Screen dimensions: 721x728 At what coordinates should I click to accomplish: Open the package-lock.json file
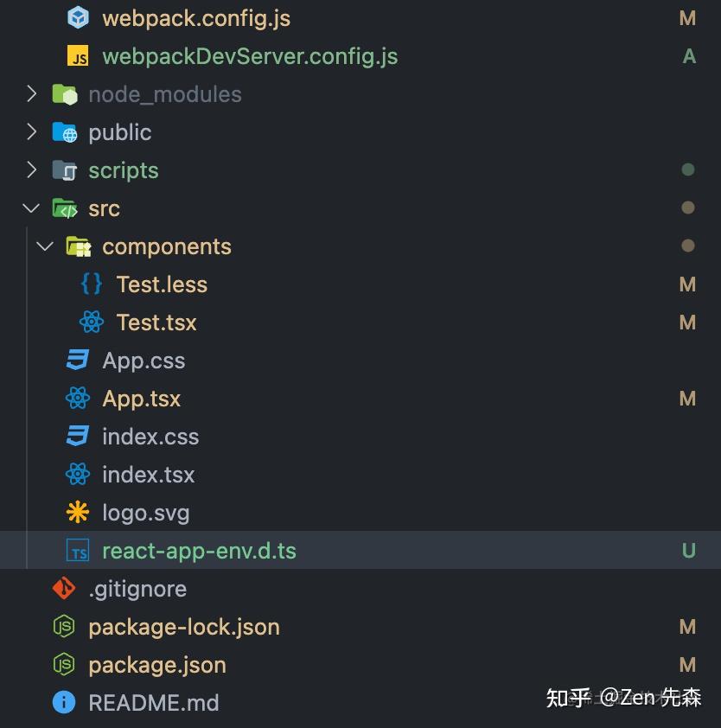183,626
